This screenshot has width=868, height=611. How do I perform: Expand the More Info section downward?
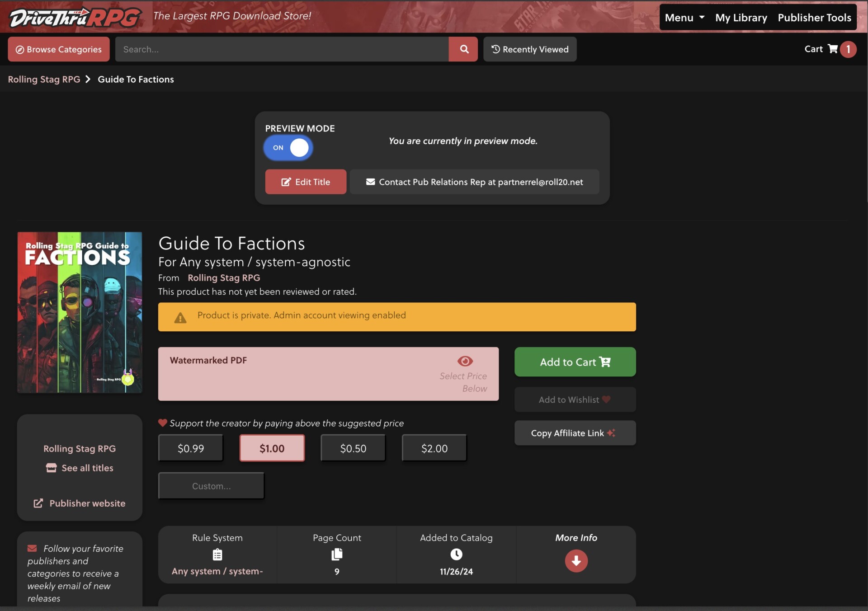coord(575,560)
